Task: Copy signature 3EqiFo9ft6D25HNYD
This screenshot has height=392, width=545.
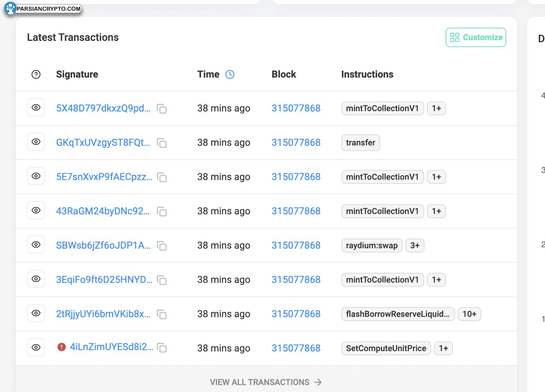Action: (162, 280)
